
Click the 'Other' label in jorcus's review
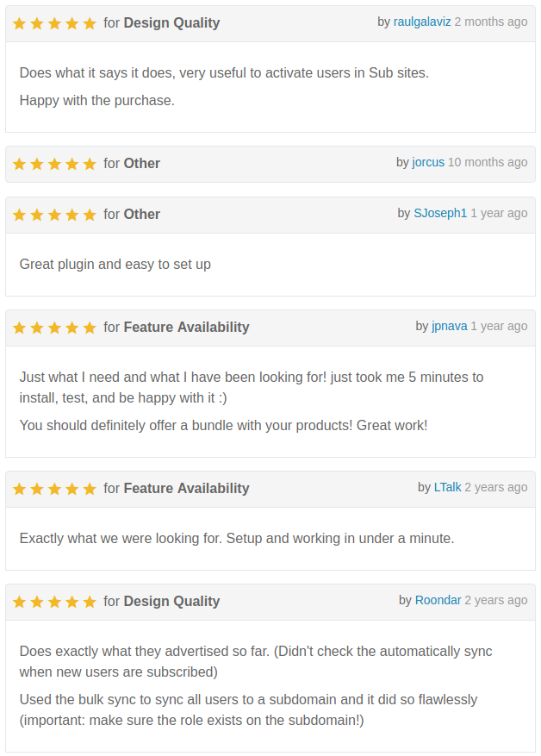tap(142, 164)
